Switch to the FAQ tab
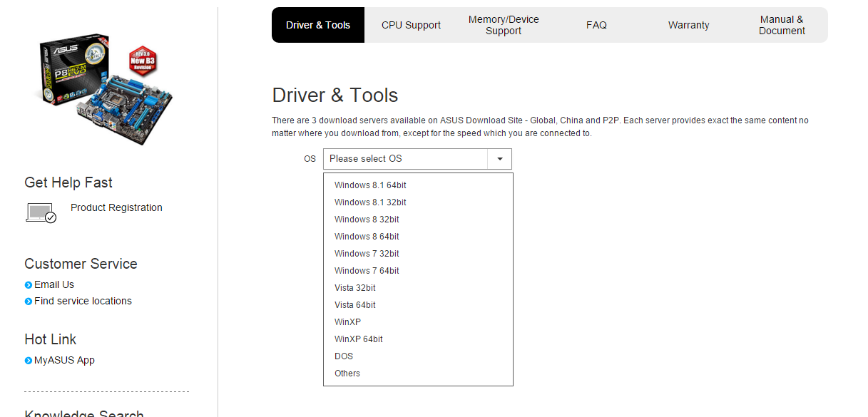The image size is (868, 417). coord(596,25)
